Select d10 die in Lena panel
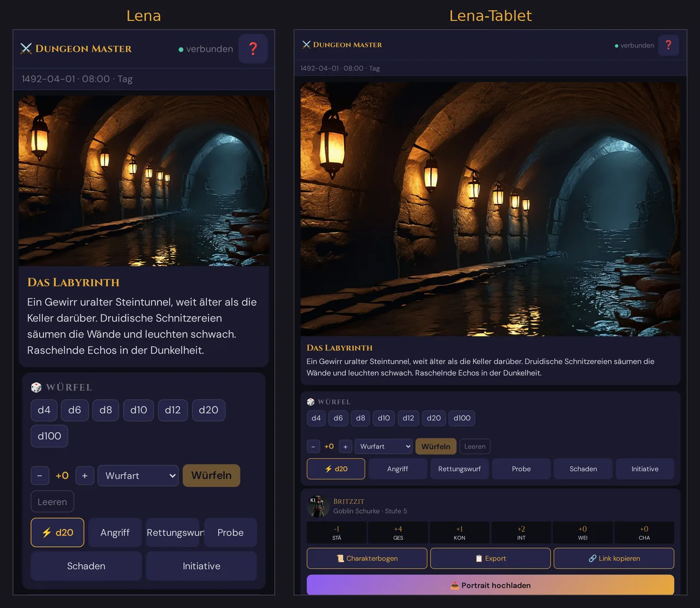 138,410
